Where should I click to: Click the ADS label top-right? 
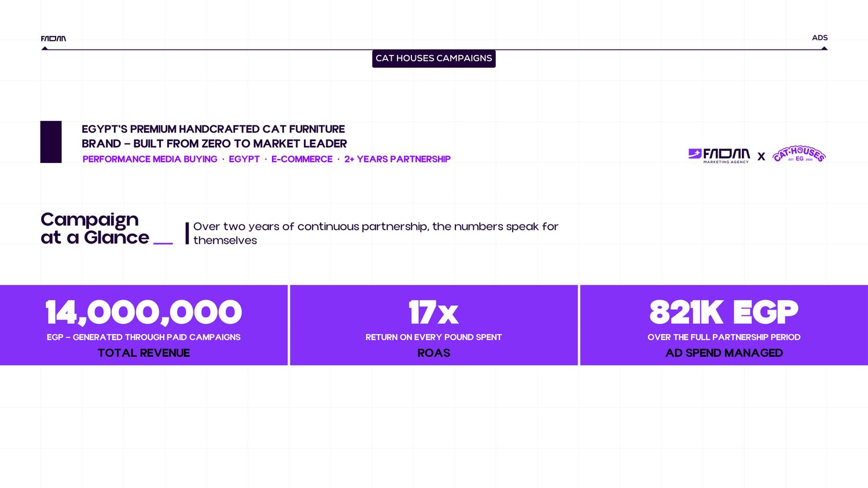(x=819, y=38)
